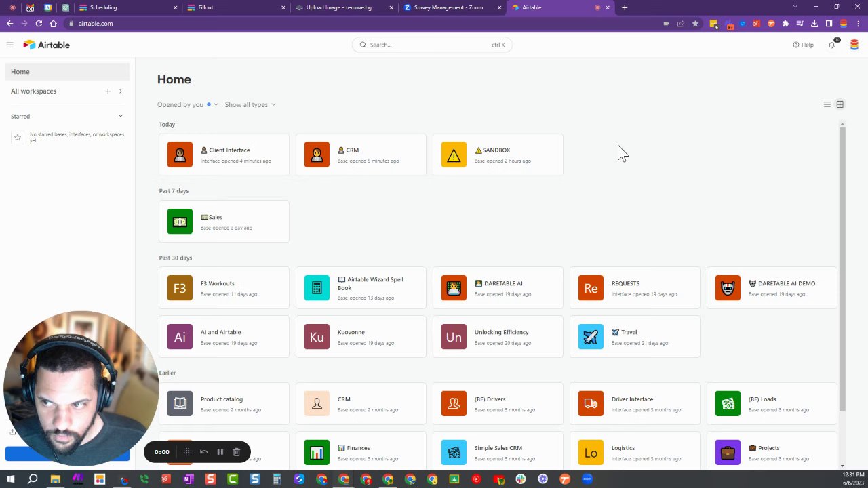The image size is (868, 488).
Task: Open the tab search dropdown arrow
Action: click(795, 7)
